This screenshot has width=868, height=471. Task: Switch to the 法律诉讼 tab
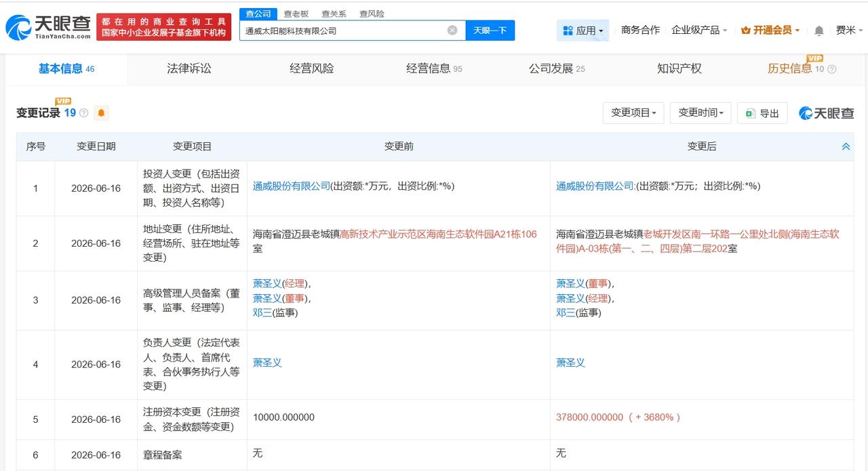(189, 68)
